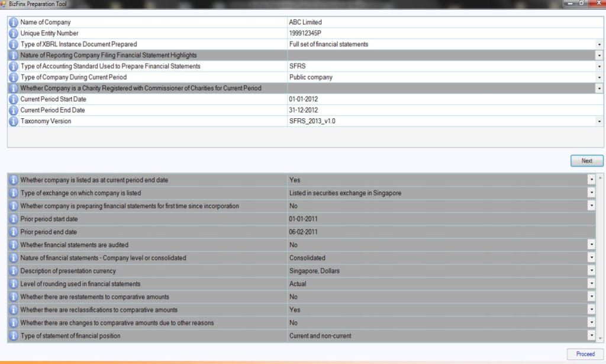Click the Proceed button
Image resolution: width=606 pixels, height=364 pixels.
pyautogui.click(x=584, y=353)
